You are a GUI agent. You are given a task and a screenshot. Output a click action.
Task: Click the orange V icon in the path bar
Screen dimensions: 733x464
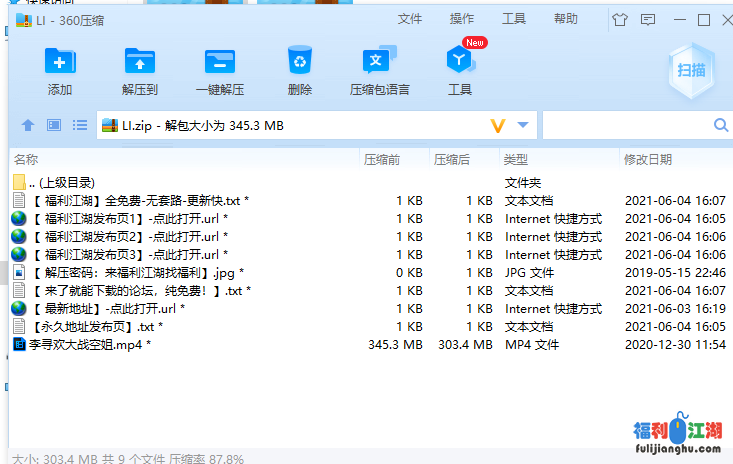point(498,126)
